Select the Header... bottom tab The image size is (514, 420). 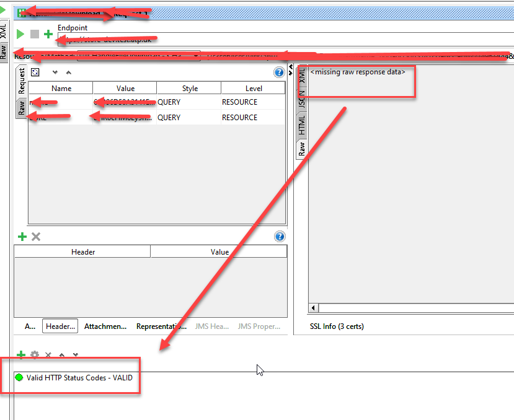(60, 326)
